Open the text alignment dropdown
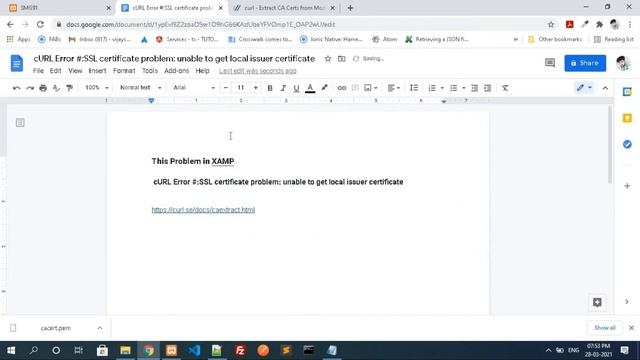 393,88
